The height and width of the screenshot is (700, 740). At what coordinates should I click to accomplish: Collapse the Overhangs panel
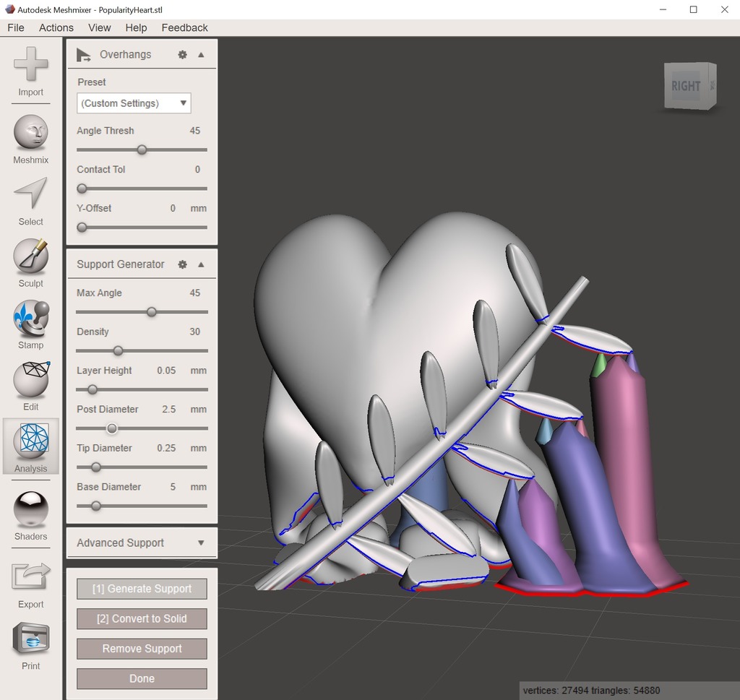(x=201, y=55)
